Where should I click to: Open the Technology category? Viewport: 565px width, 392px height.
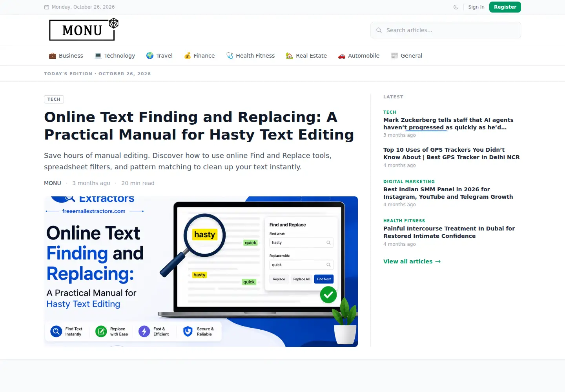coord(115,56)
